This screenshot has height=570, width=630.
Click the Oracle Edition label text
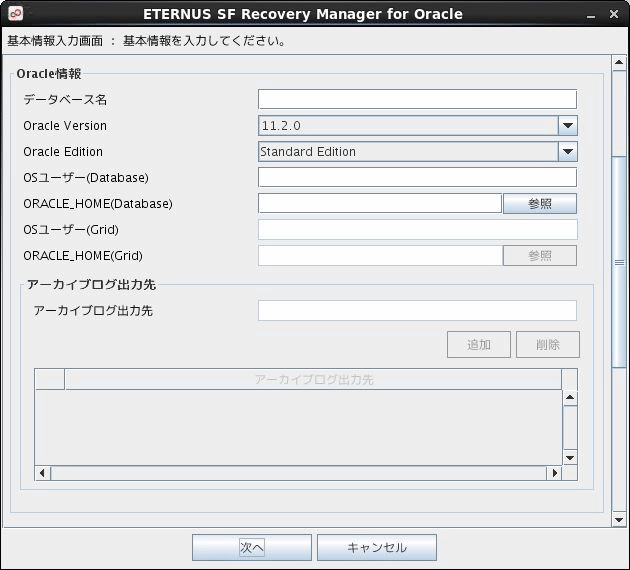coord(63,152)
